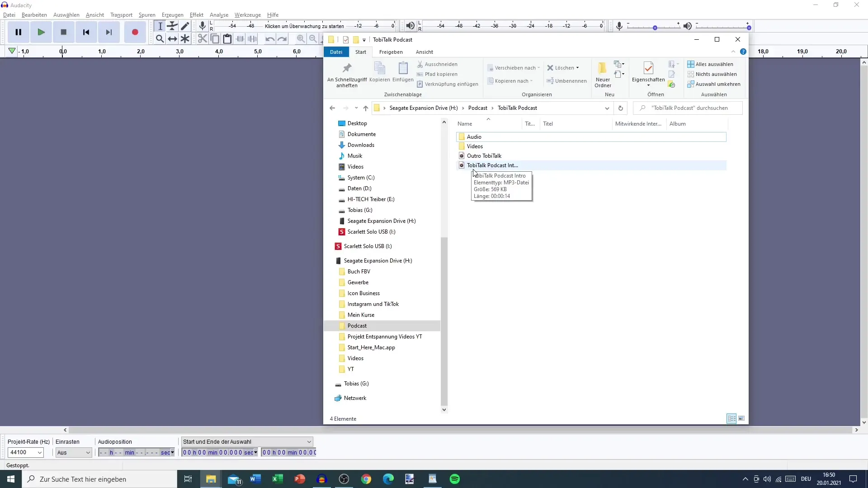
Task: Open Start und Ende der Auswahl dropdown
Action: tap(247, 442)
